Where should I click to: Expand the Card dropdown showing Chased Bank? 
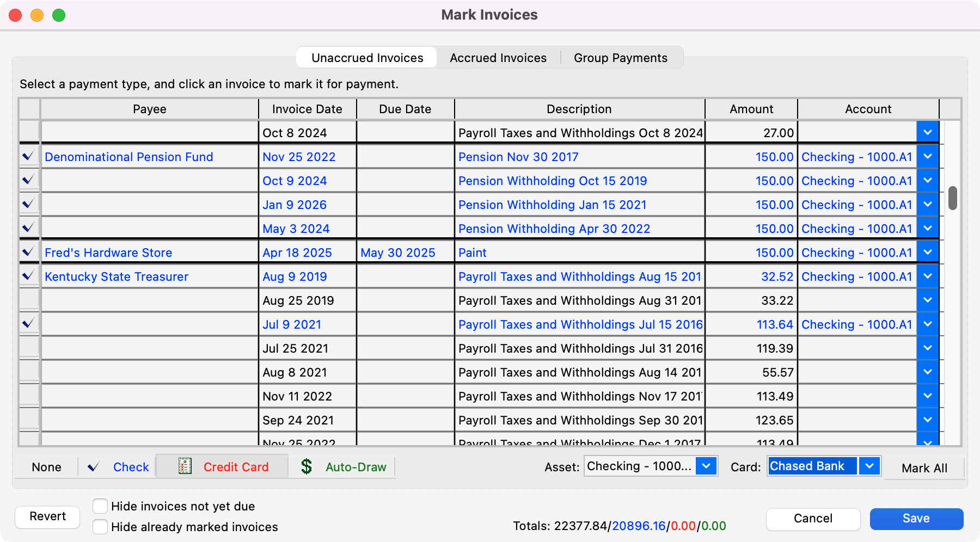(869, 466)
